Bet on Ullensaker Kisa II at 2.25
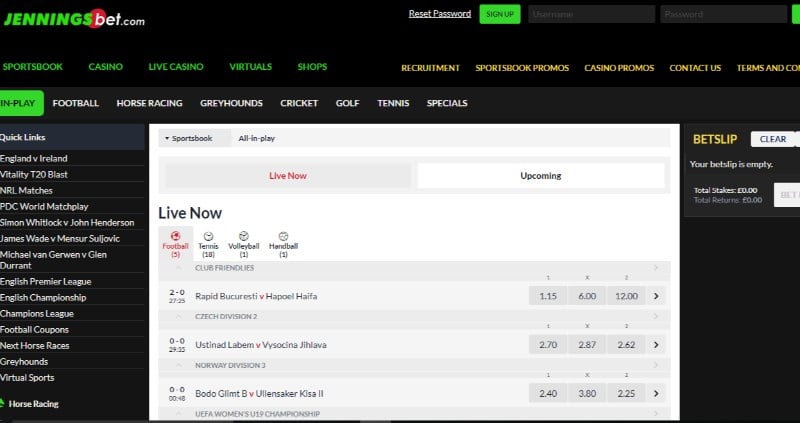 (x=627, y=393)
